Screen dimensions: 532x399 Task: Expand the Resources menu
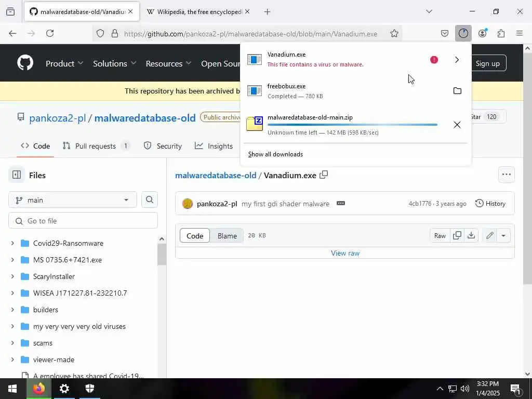[x=169, y=63]
